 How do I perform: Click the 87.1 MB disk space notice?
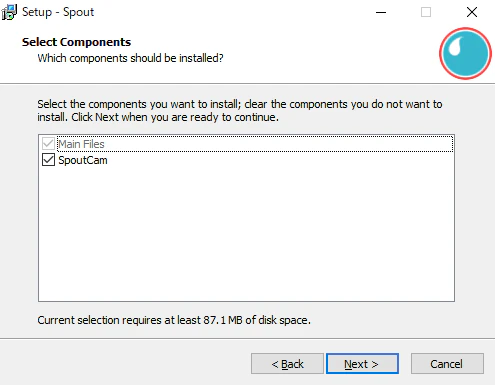pyautogui.click(x=174, y=320)
